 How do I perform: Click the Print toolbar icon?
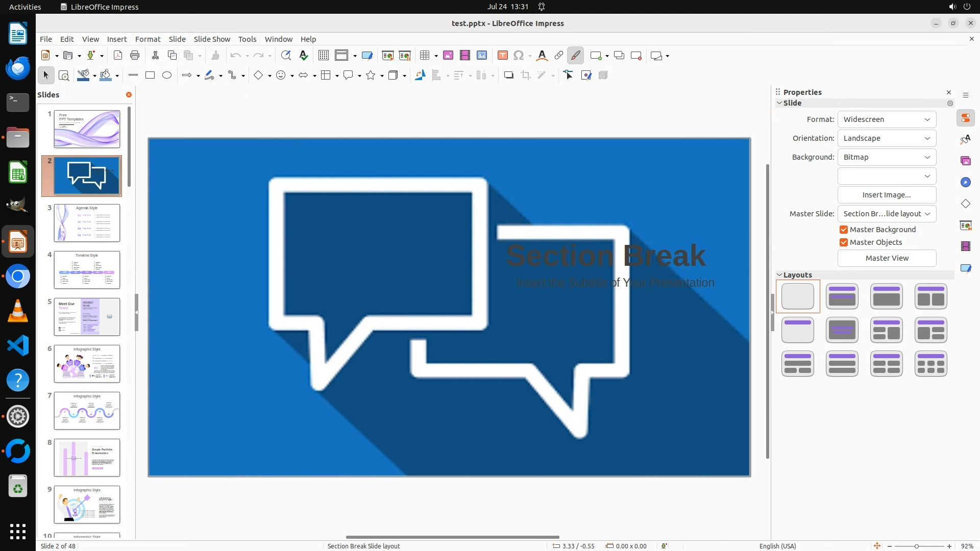tap(135, 56)
